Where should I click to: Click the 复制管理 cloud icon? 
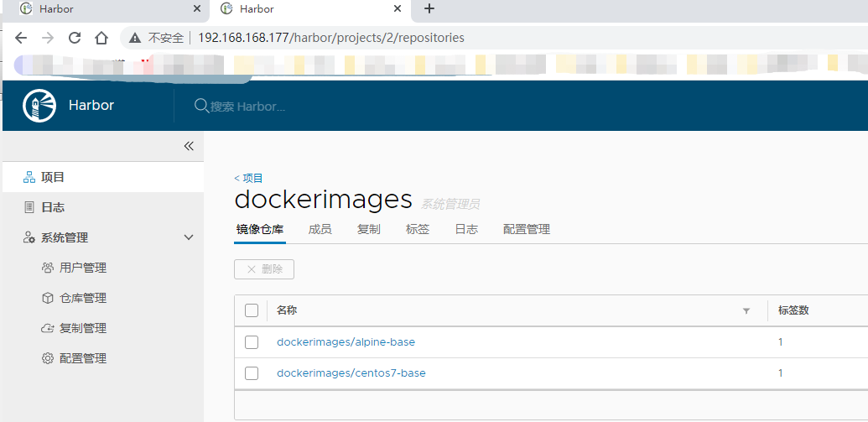(48, 328)
